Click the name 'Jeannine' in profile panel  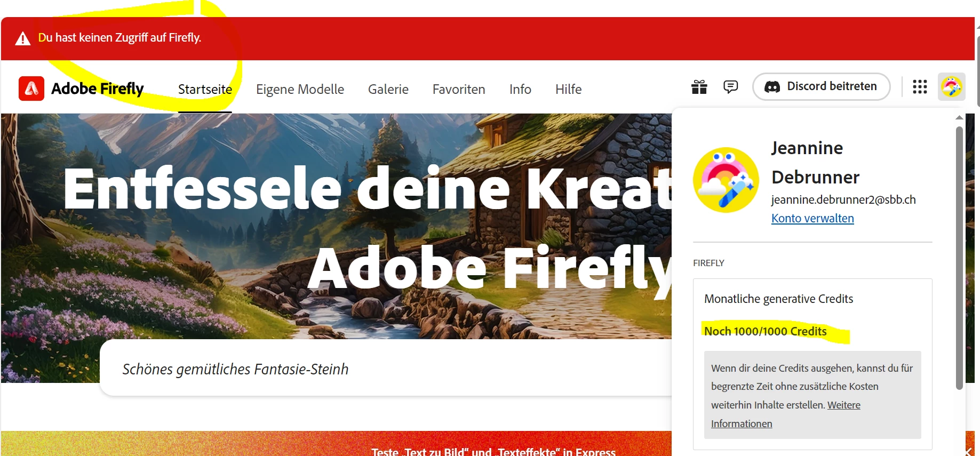pyautogui.click(x=807, y=148)
